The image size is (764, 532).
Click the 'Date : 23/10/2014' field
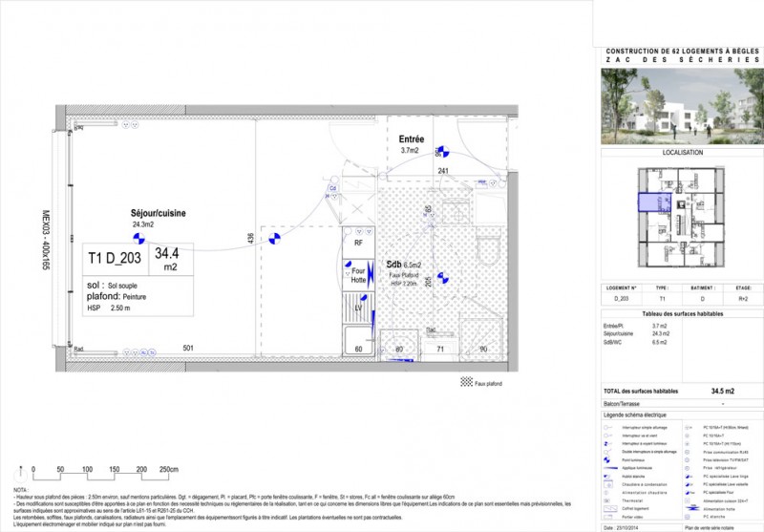(623, 527)
